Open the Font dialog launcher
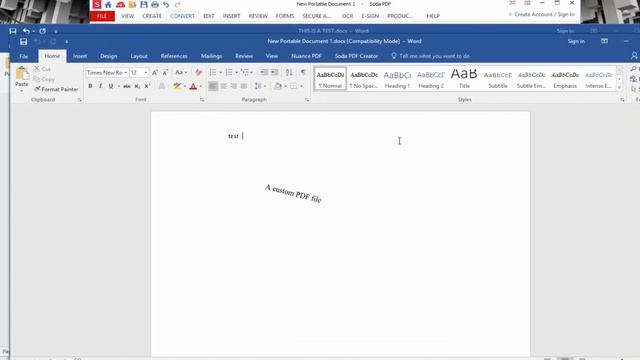This screenshot has width=640, height=360. 202,100
